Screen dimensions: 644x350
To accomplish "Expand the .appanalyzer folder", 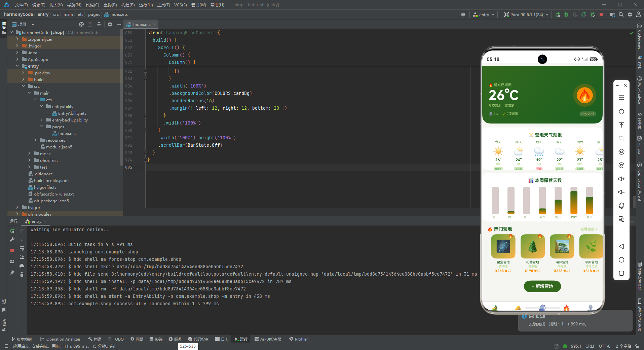I will click(x=17, y=39).
